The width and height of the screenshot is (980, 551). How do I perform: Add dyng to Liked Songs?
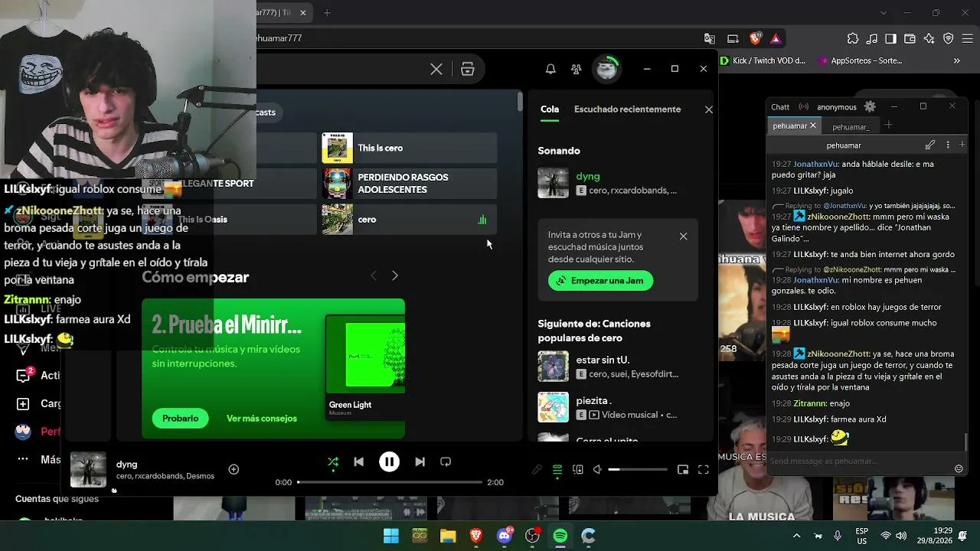[234, 469]
